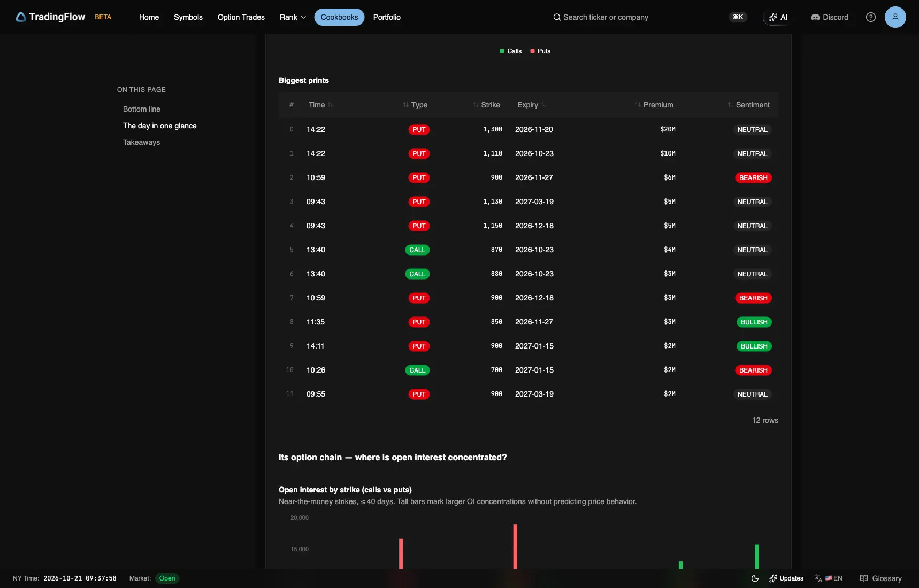Open the user profile avatar

tap(895, 17)
